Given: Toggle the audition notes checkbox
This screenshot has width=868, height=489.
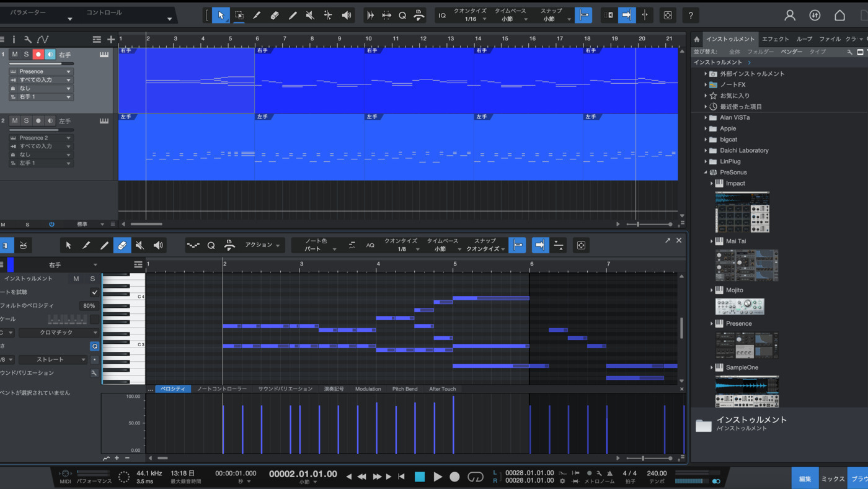Looking at the screenshot, I should 94,292.
